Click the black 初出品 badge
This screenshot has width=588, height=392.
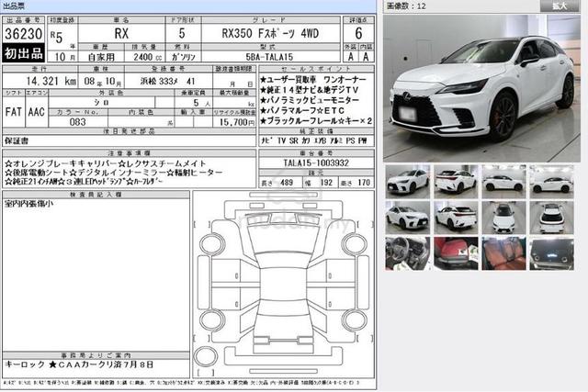point(23,53)
